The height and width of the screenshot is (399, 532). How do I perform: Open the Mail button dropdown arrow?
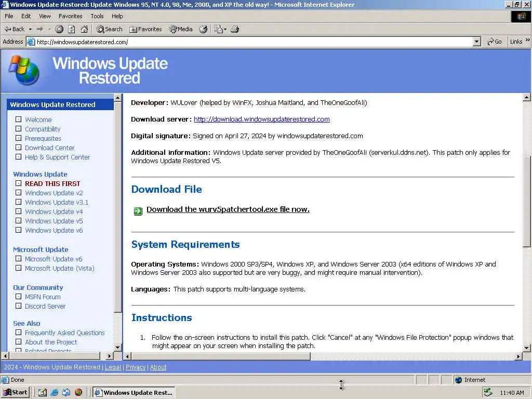(x=225, y=30)
